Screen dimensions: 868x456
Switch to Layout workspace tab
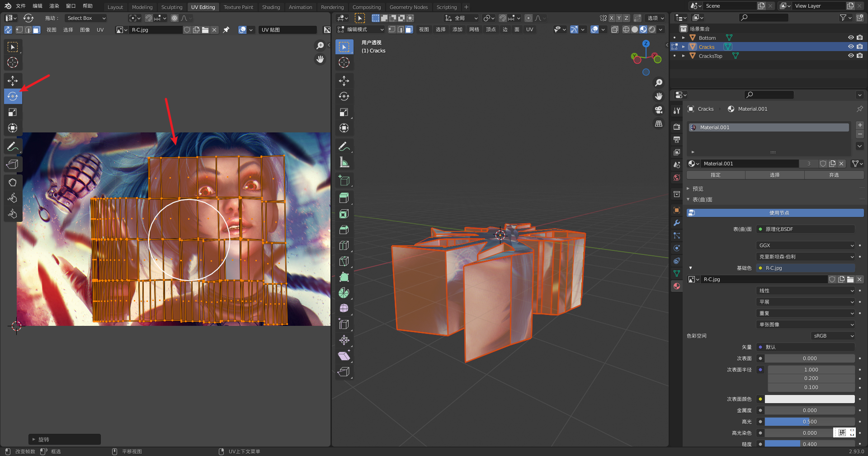click(x=115, y=7)
